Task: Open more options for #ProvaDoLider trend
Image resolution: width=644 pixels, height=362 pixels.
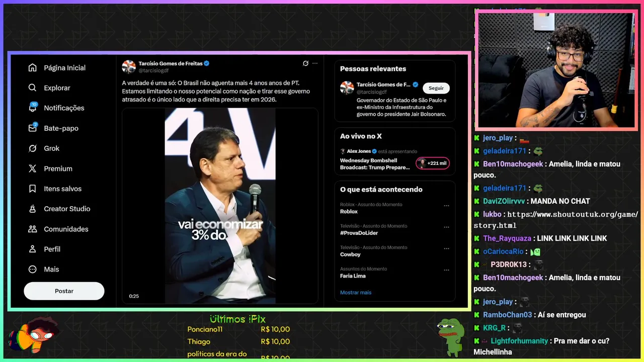Action: click(x=446, y=227)
